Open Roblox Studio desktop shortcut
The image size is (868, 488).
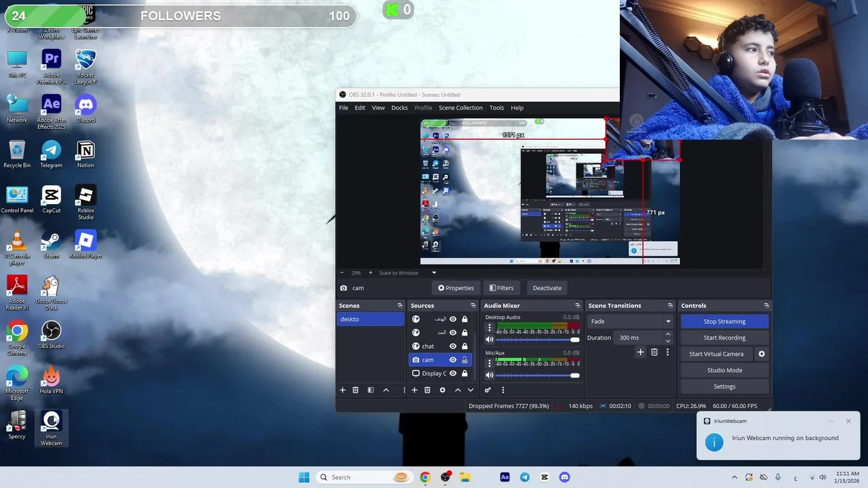tap(85, 203)
